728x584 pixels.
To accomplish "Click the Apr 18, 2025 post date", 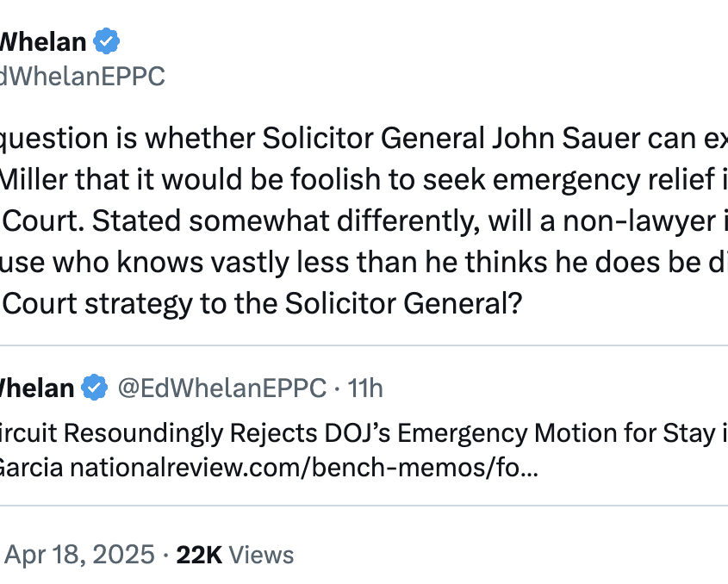I will point(79,554).
